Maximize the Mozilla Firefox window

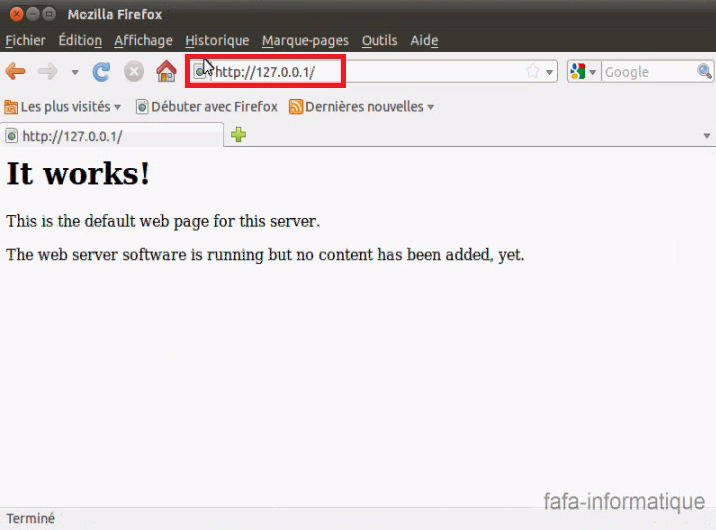(x=49, y=15)
